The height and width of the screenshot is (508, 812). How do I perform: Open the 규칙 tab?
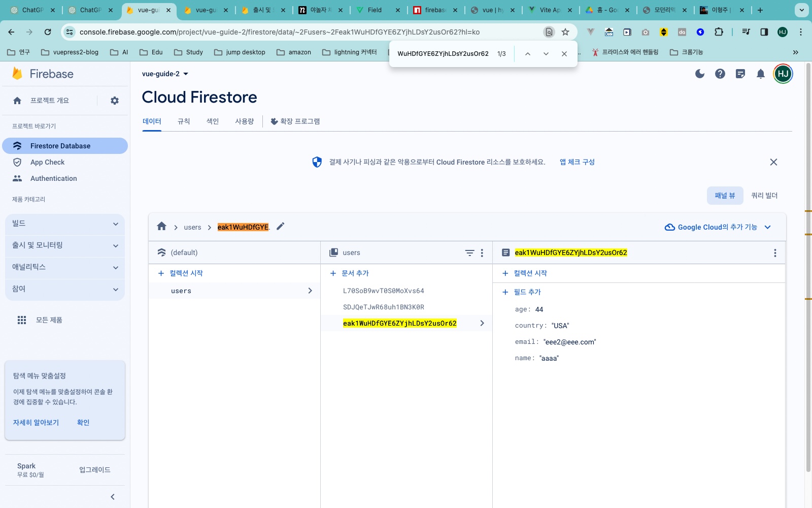[x=184, y=121]
